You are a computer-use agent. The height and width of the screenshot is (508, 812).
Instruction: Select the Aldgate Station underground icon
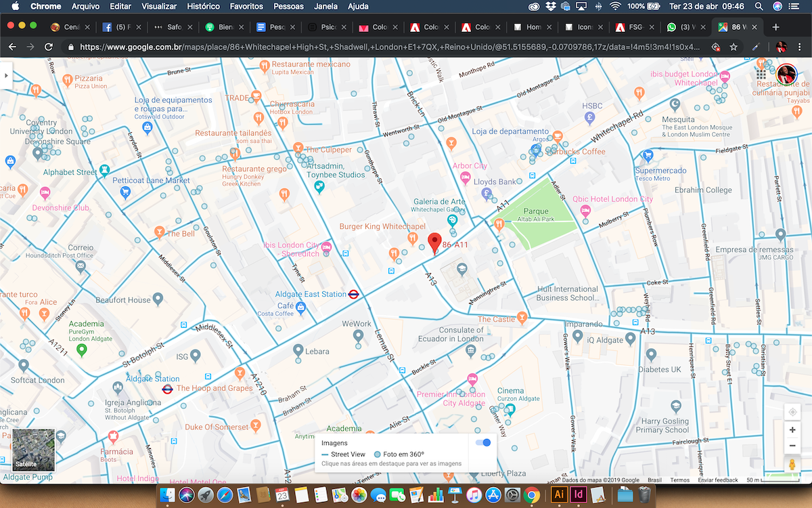[167, 389]
